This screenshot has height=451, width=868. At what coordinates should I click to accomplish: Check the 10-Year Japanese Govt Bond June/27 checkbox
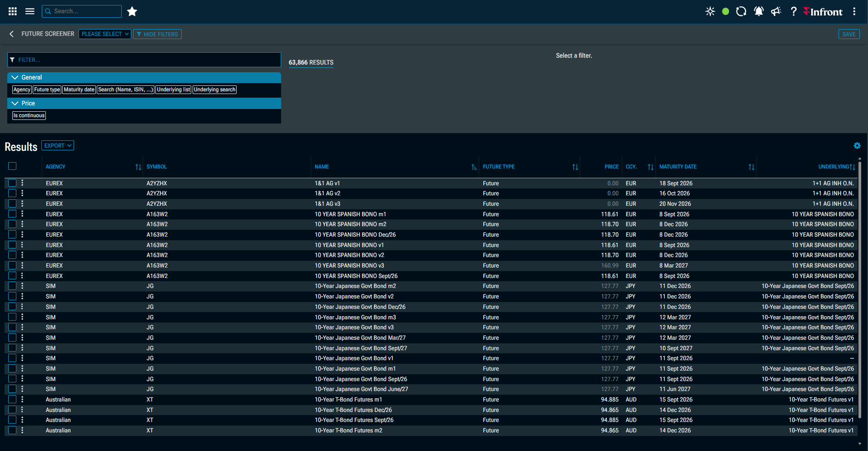pos(12,389)
